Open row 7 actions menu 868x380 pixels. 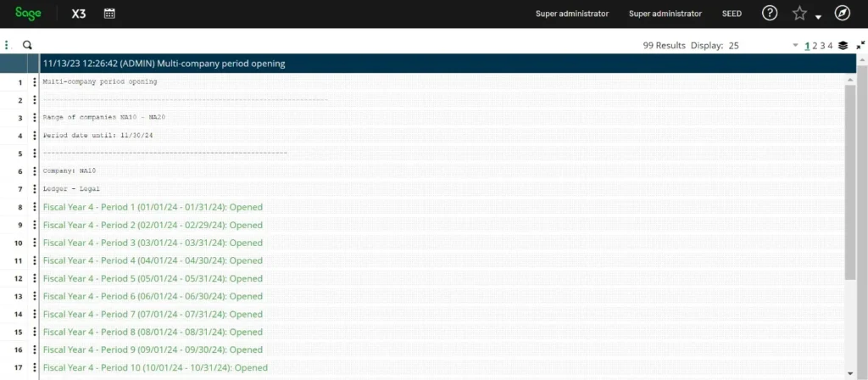[34, 189]
